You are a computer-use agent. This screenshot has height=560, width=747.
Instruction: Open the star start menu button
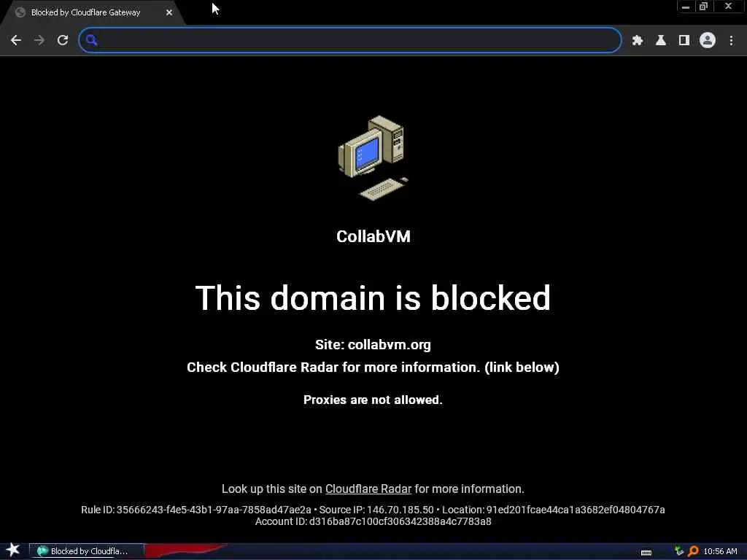(13, 551)
